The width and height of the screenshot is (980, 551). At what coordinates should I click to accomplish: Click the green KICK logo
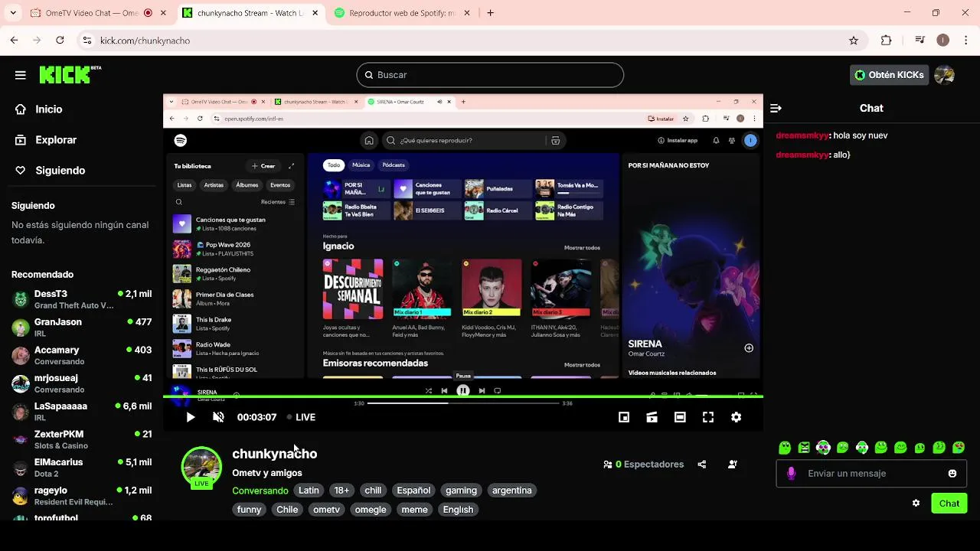pyautogui.click(x=70, y=74)
